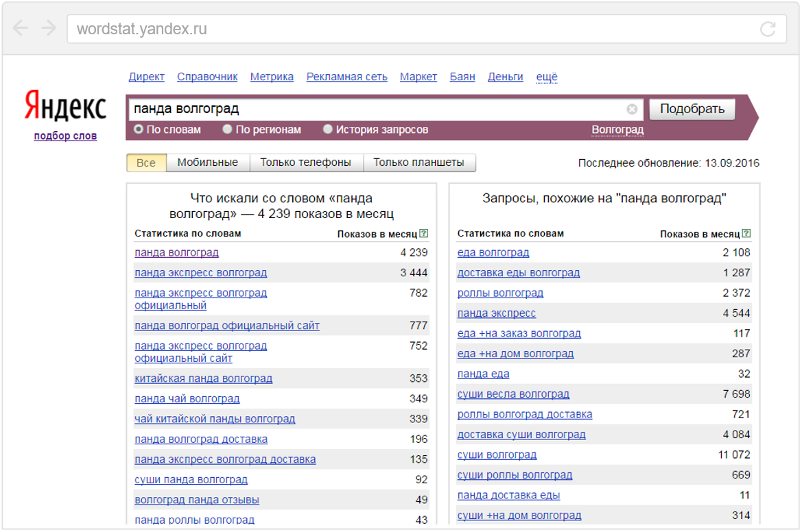Open the 'панда экспресс волгоград' link with 3 444 shows
Screen dimensions: 802x532
[x=200, y=273]
